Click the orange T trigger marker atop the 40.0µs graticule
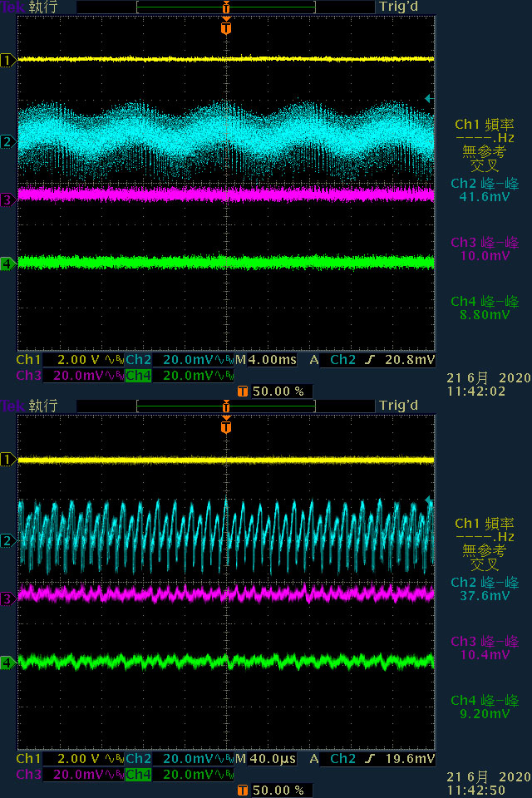This screenshot has height=798, width=532. (x=226, y=426)
